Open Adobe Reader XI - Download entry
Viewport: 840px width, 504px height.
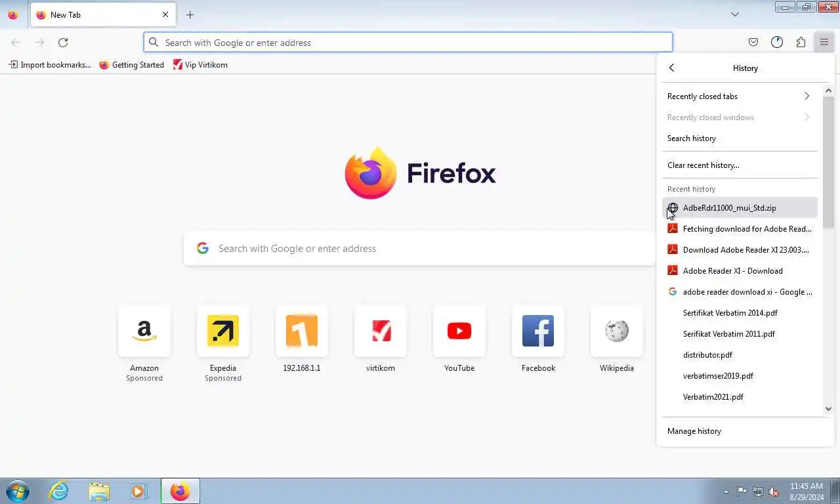coord(740,271)
